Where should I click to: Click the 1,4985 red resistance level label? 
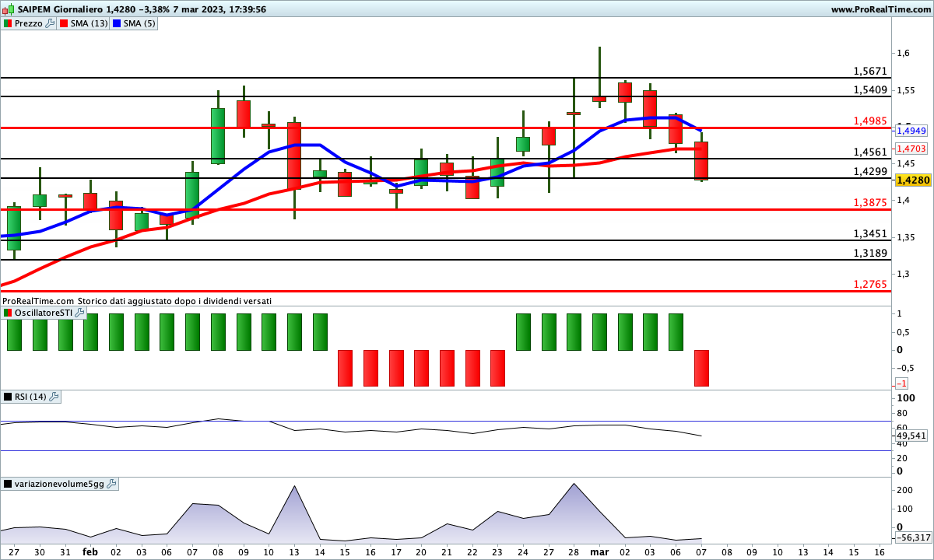(870, 121)
